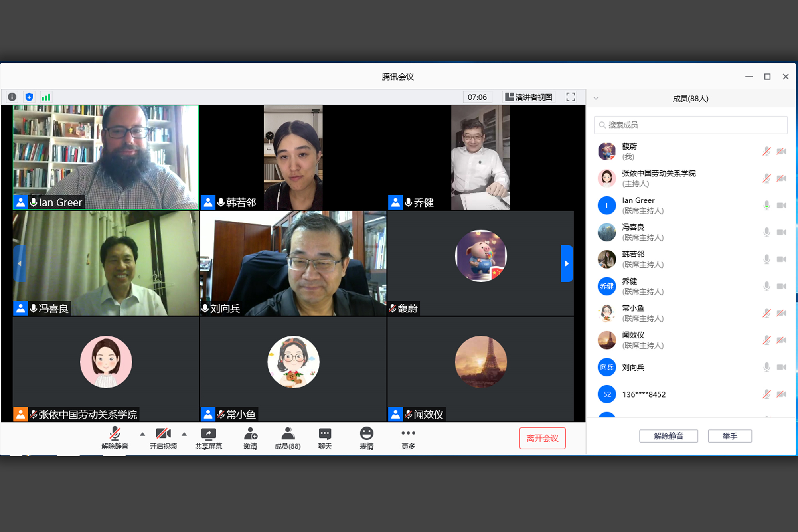Collapse the members panel chevron

tap(596, 99)
